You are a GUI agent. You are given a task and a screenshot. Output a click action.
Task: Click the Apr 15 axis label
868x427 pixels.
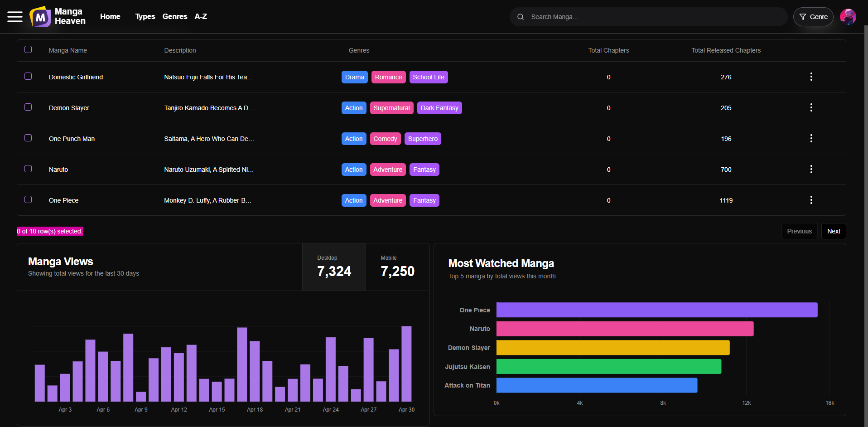pos(217,410)
